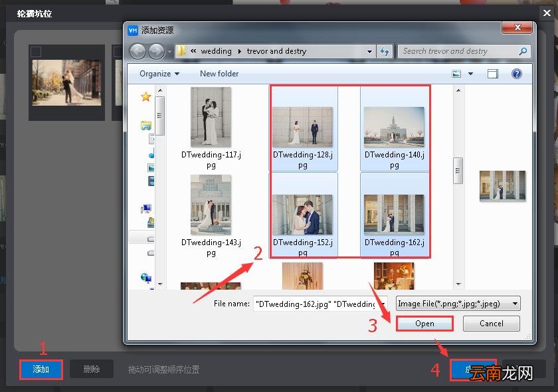Click the refresh button beside the address bar
The width and height of the screenshot is (558, 392).
click(385, 51)
